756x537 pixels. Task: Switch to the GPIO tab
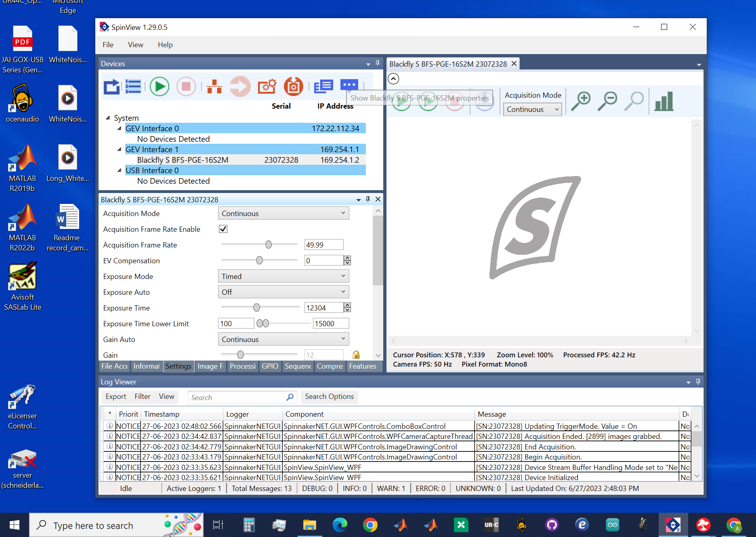point(270,366)
